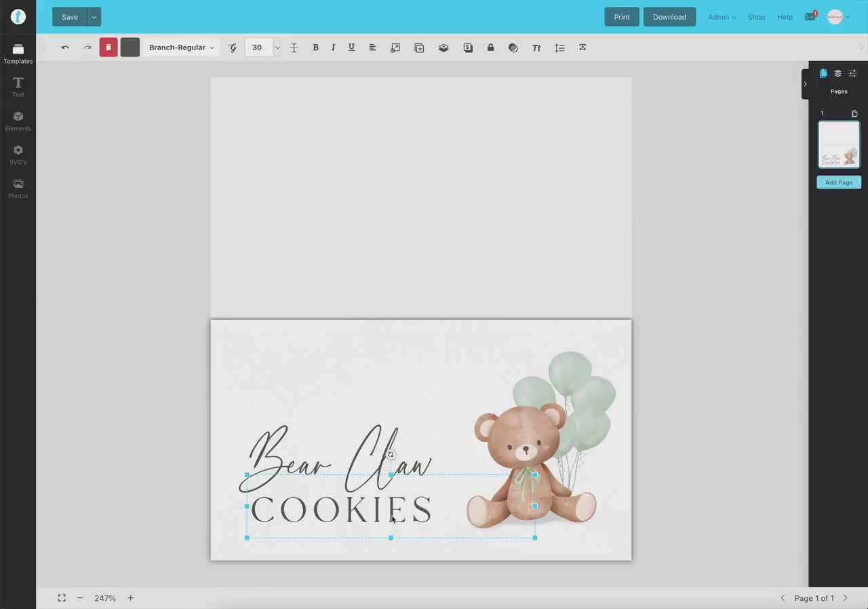Go to next page with the right arrow
The height and width of the screenshot is (609, 868).
pyautogui.click(x=846, y=598)
